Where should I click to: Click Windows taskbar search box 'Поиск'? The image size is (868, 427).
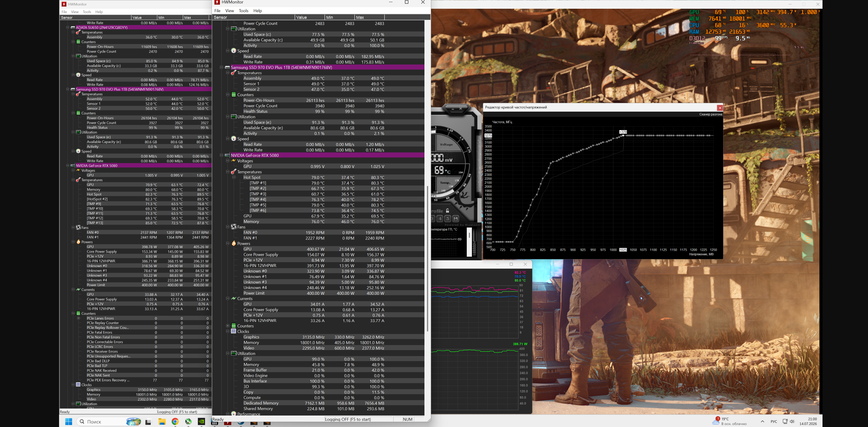coord(109,422)
